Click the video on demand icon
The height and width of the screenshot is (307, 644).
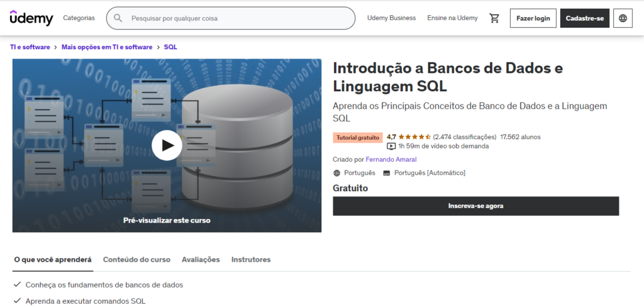tap(391, 146)
